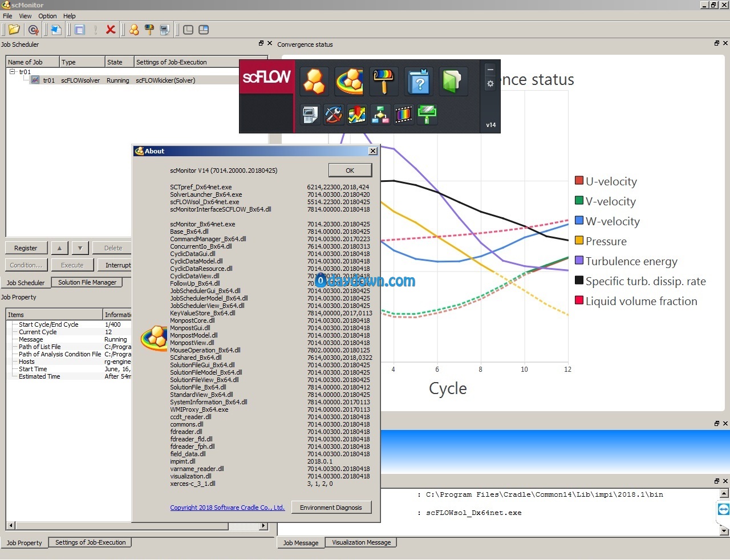Click the Environment Diagnosis button
Screen dimensions: 730x560
pos(331,508)
